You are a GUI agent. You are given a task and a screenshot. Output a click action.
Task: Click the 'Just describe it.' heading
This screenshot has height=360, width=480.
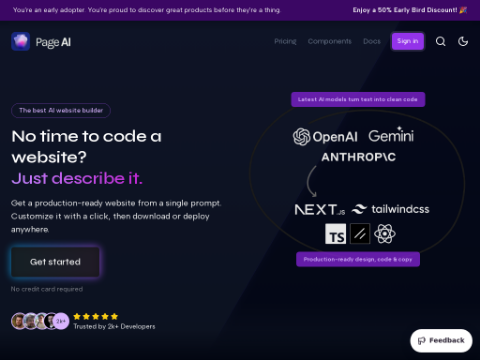click(77, 178)
